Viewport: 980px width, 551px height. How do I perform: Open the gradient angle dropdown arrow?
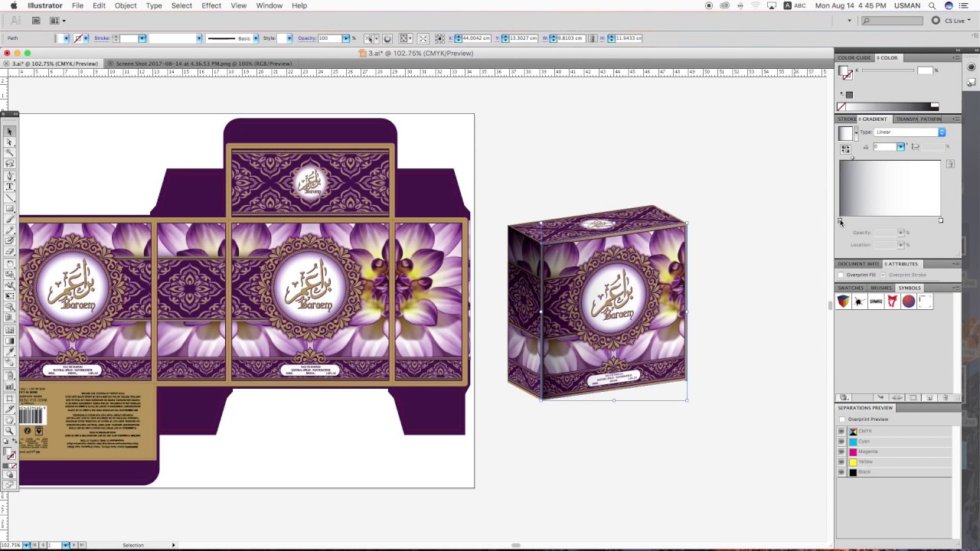coord(900,147)
